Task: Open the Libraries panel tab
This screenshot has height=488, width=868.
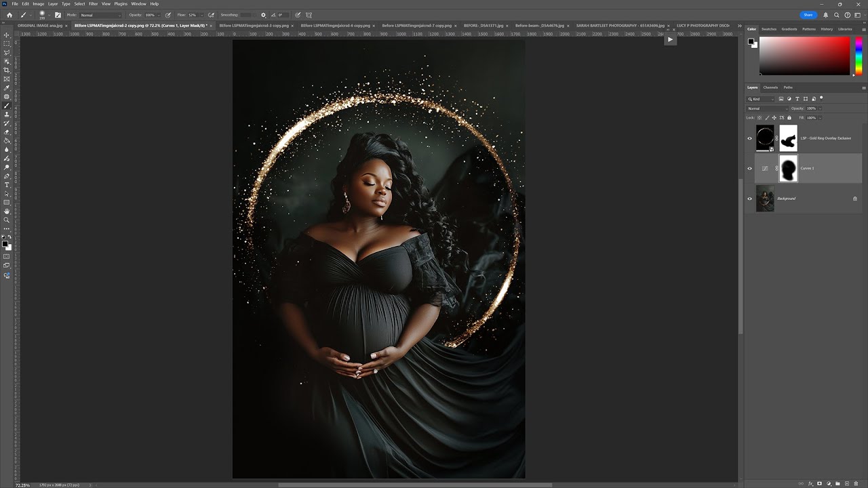Action: click(845, 29)
